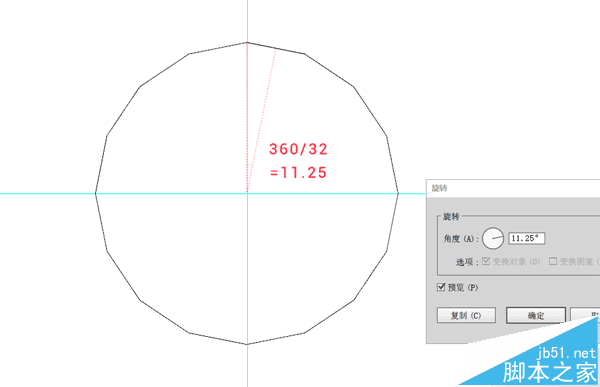The height and width of the screenshot is (387, 600).
Task: Click the 复制 (C) copy button
Action: (x=466, y=315)
